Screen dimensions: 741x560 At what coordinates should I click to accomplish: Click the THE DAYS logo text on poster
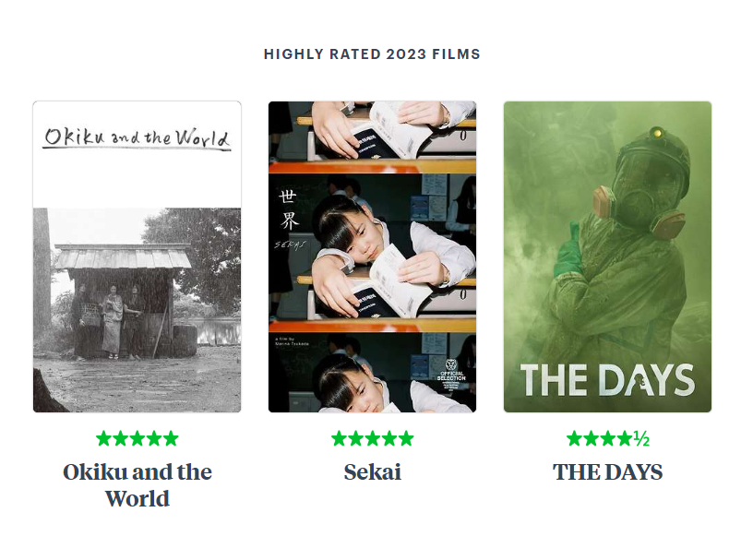point(607,380)
